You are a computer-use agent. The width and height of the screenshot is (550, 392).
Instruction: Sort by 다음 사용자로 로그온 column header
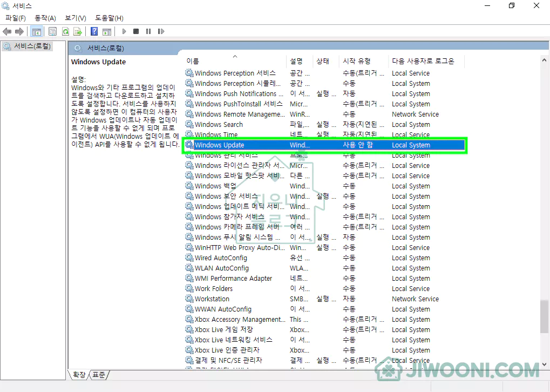pyautogui.click(x=426, y=61)
